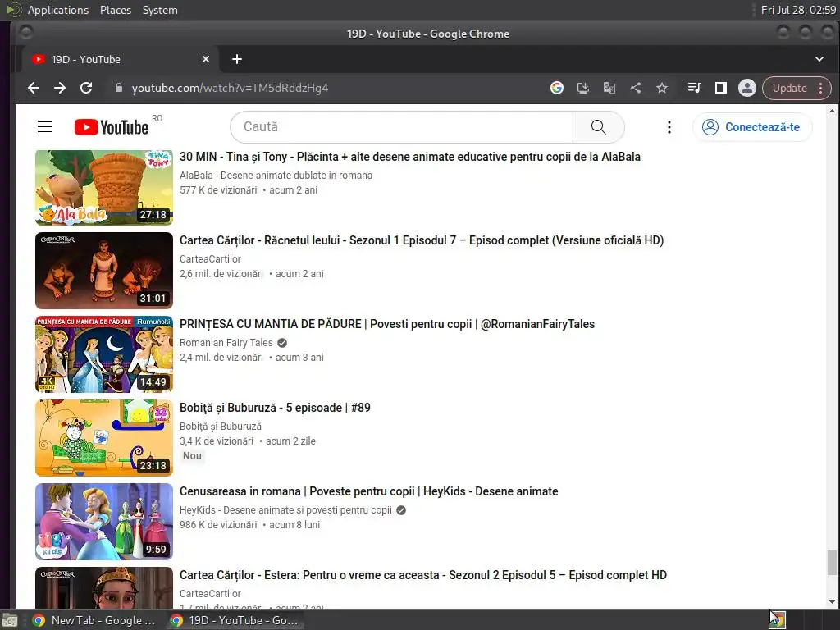Screen dimensions: 840x630
Task: Click 2,6 mil. de vizionări text
Action: point(221,274)
